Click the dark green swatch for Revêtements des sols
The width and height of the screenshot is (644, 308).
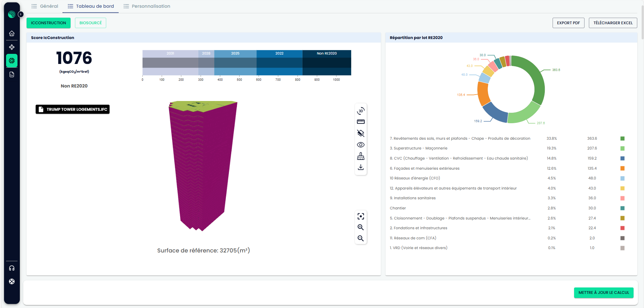[622, 139]
